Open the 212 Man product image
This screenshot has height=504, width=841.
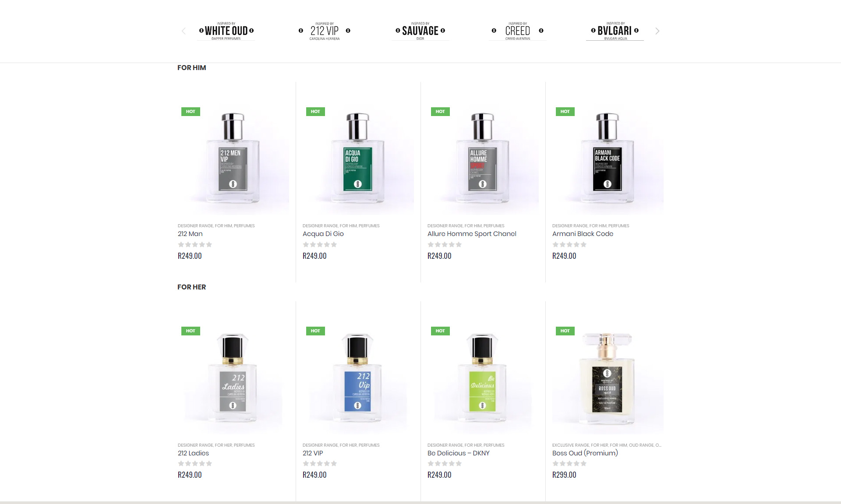233,159
